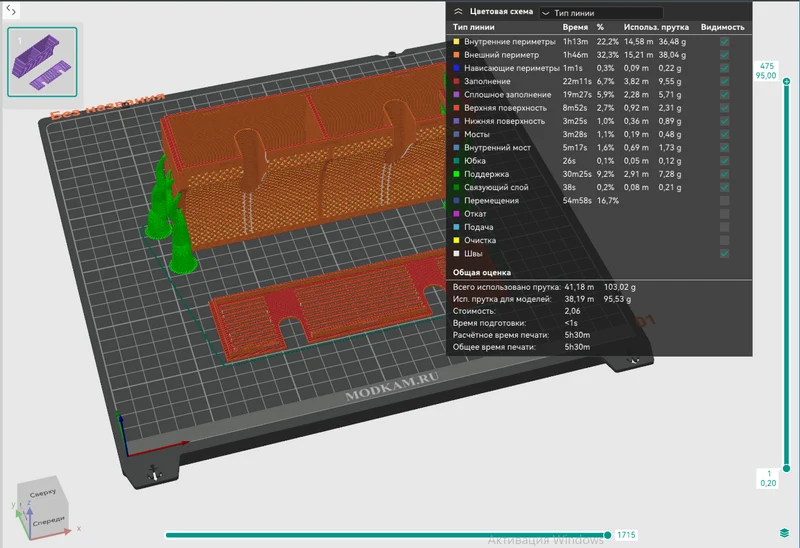Hide Внутренние периметры line type visibility
This screenshot has width=800, height=548.
724,41
